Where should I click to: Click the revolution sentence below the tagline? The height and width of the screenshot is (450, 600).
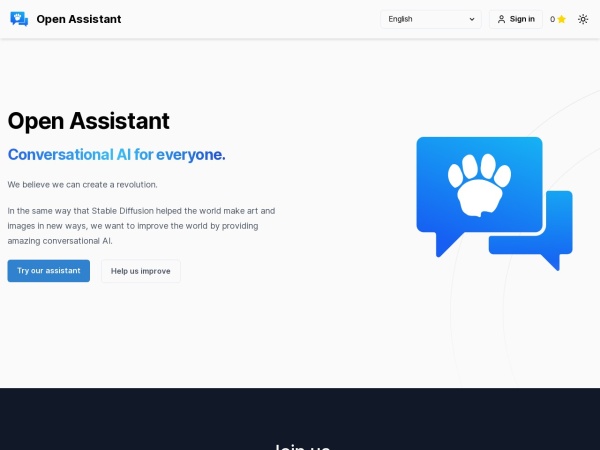(83, 185)
